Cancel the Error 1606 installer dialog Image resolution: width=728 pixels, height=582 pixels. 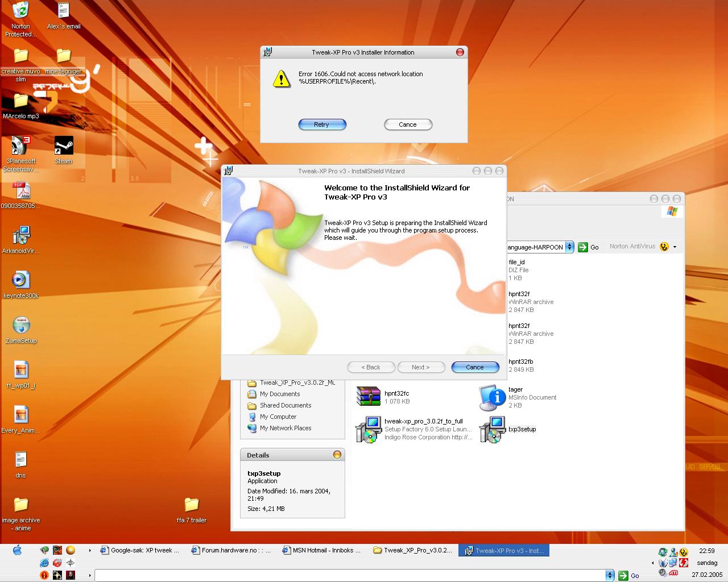pyautogui.click(x=408, y=124)
